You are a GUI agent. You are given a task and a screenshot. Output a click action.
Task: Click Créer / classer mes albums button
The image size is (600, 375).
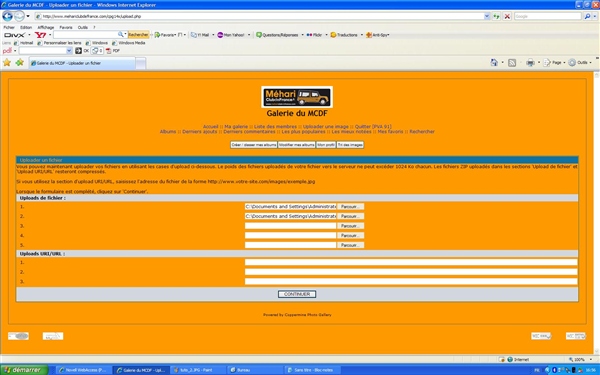(x=254, y=145)
